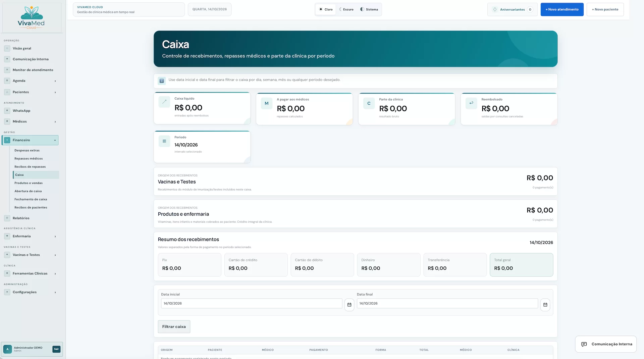Image resolution: width=644 pixels, height=359 pixels.
Task: Open Repasses médicos in sidebar
Action: coord(29,158)
